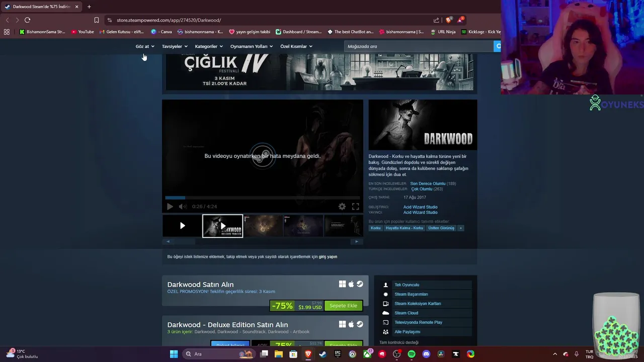Add Darkwood to cart with Sepete Ekle

(x=343, y=306)
